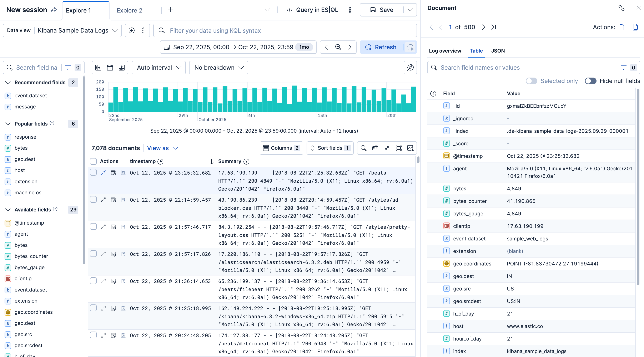
Task: Click the Refresh button
Action: point(382,47)
